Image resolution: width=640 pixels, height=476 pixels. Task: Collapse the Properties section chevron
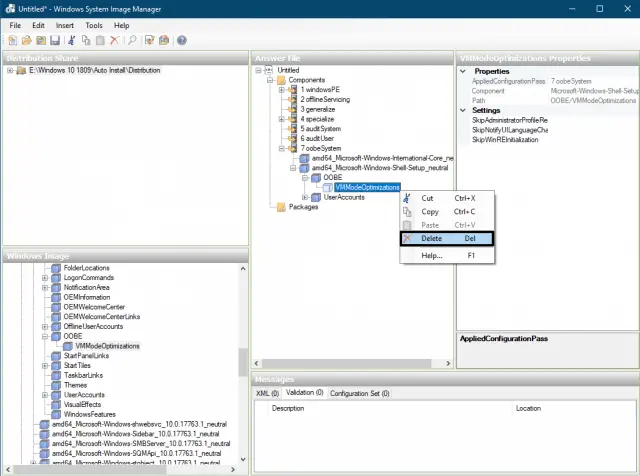464,71
